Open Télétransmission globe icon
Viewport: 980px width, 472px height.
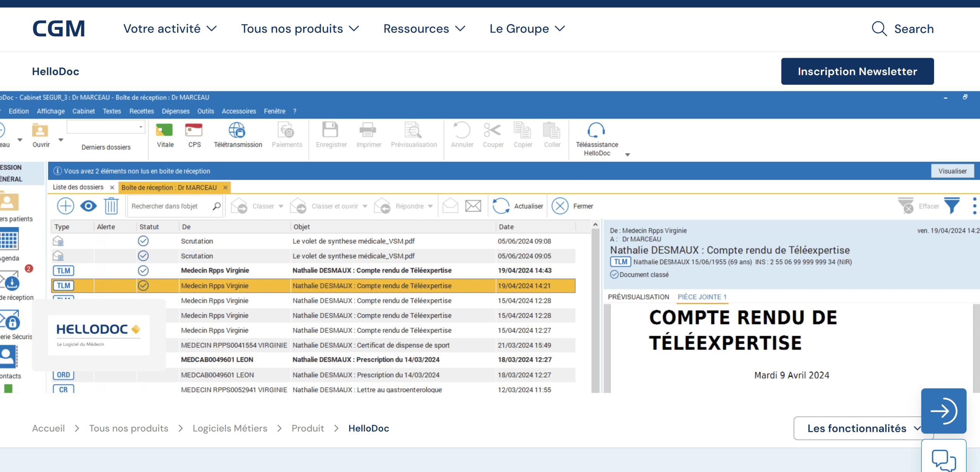pyautogui.click(x=237, y=130)
